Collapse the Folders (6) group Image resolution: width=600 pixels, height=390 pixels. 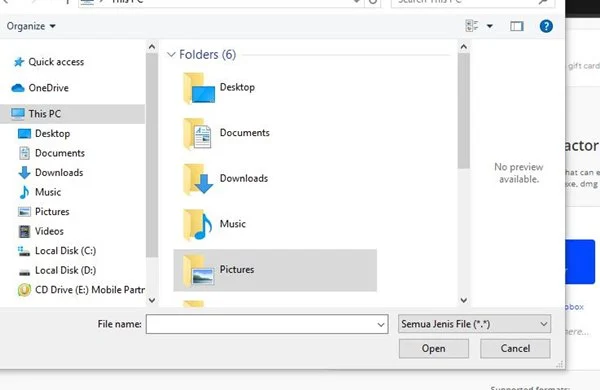coord(171,54)
